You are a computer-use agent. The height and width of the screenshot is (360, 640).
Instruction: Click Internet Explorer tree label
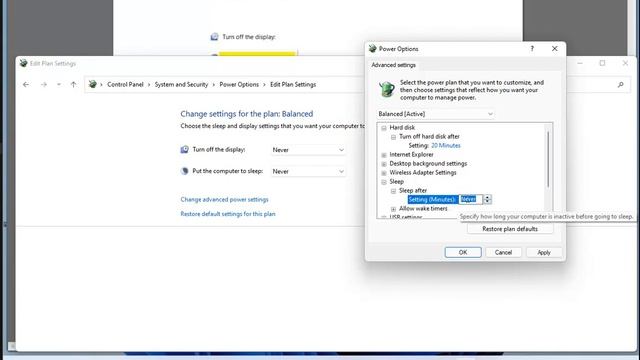click(411, 155)
